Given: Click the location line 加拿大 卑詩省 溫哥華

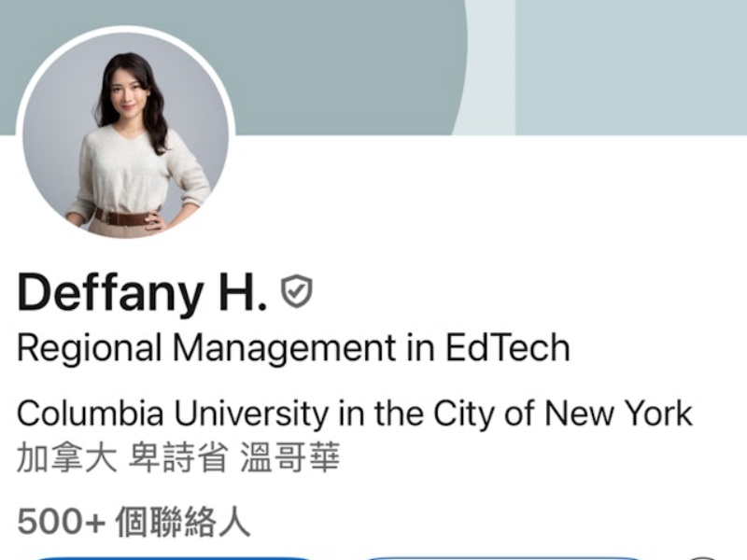Looking at the screenshot, I should pyautogui.click(x=178, y=457).
